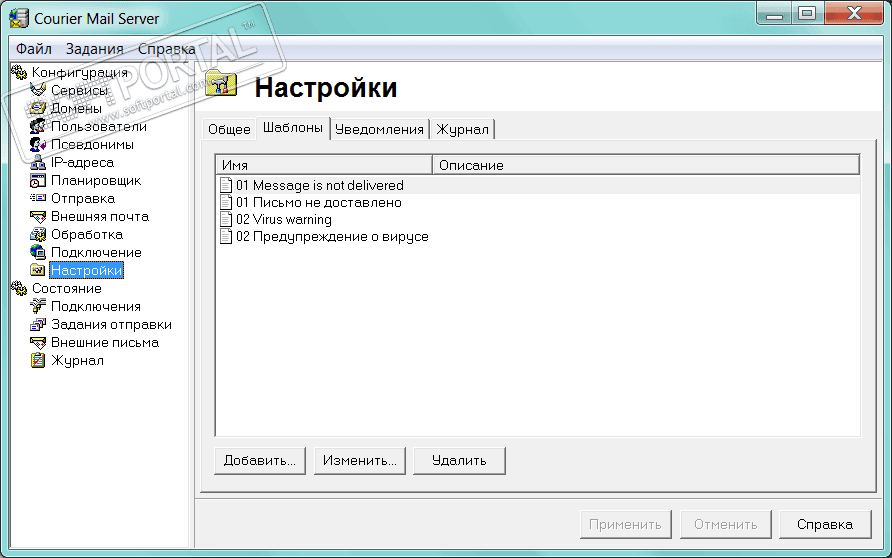
Task: Click the Настройки icon in the tree
Action: pos(38,270)
